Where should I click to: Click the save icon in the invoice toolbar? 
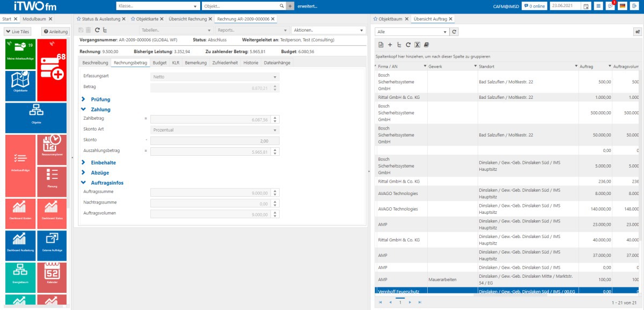click(x=81, y=30)
